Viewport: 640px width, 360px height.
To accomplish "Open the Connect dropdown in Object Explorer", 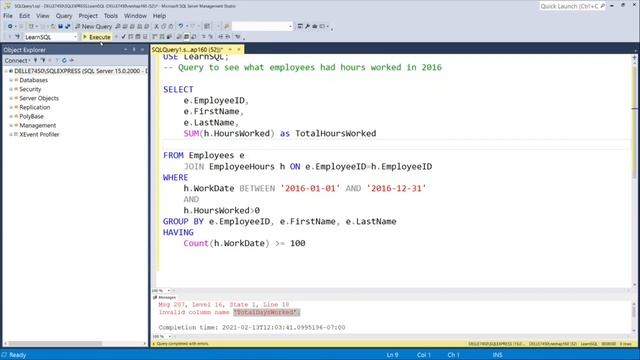I will [17, 60].
